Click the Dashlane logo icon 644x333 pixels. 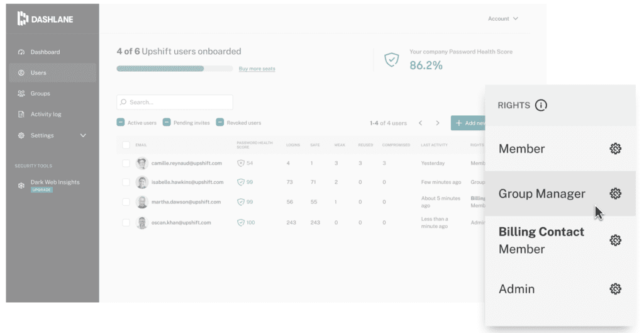[23, 19]
